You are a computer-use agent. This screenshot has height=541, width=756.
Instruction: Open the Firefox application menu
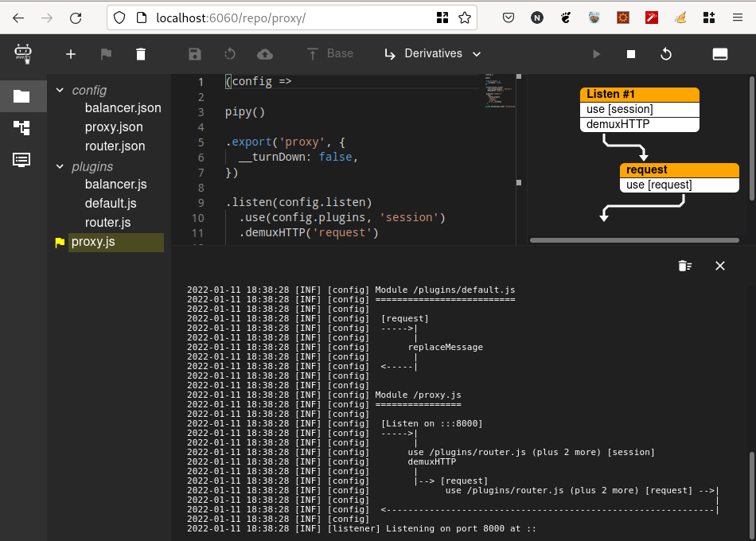(x=738, y=18)
